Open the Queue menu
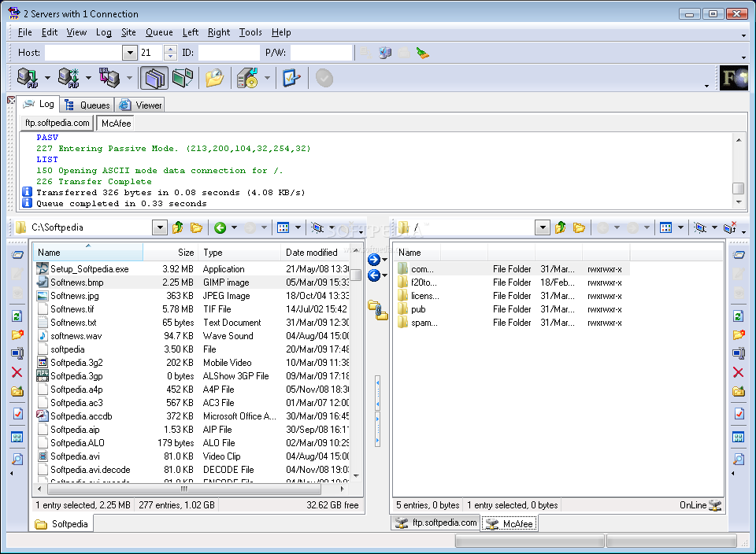756x554 pixels. (x=159, y=32)
